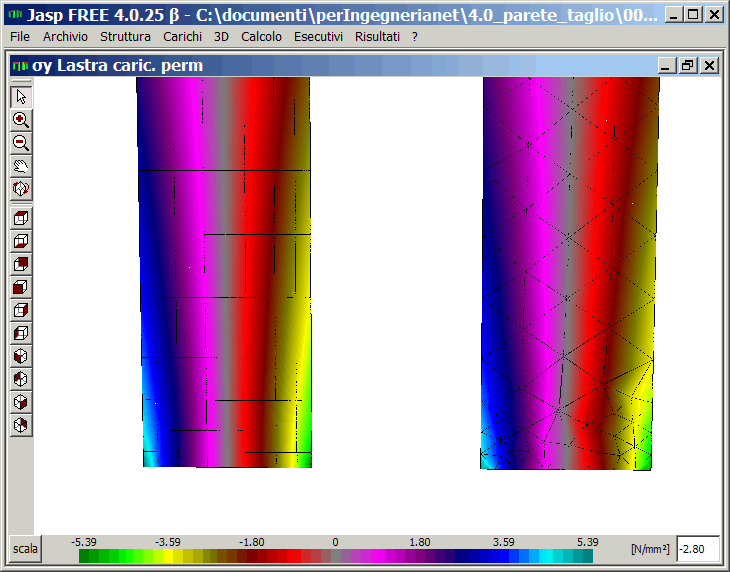Click the σy Lastra child window icon
The width and height of the screenshot is (730, 572).
(20, 66)
